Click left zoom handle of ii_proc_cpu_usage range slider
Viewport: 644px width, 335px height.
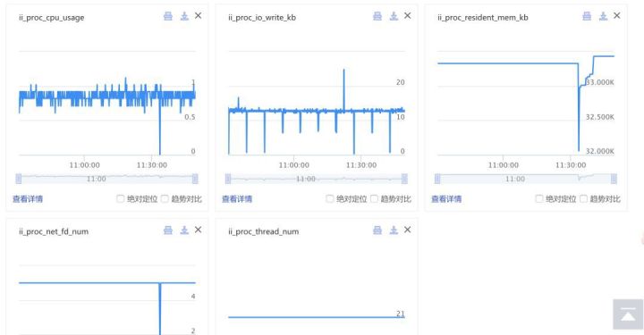[19, 179]
